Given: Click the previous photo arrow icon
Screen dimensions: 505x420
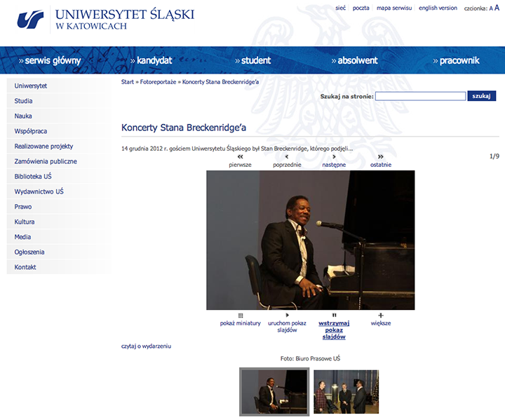Looking at the screenshot, I should pos(286,157).
